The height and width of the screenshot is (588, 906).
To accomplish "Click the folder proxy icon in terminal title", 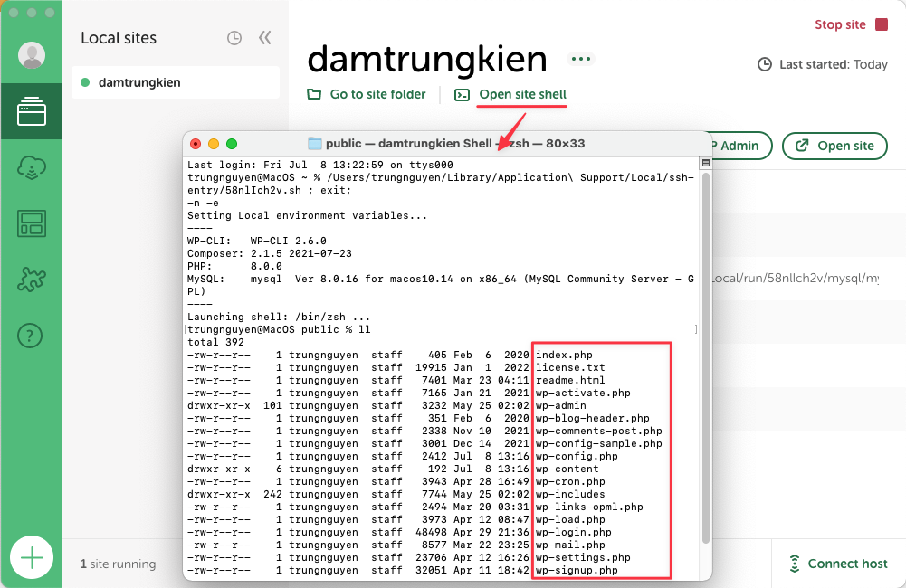I will click(314, 144).
